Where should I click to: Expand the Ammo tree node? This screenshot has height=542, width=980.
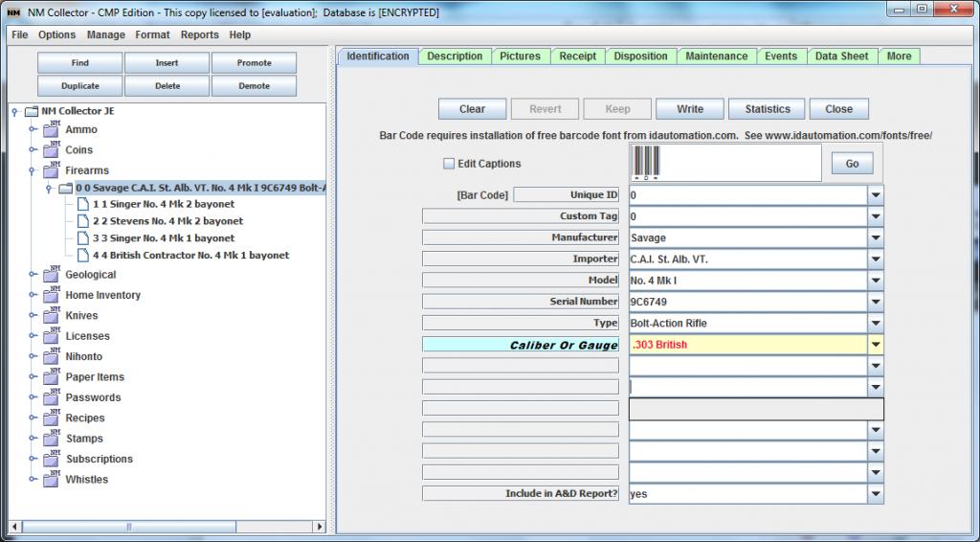tap(33, 129)
